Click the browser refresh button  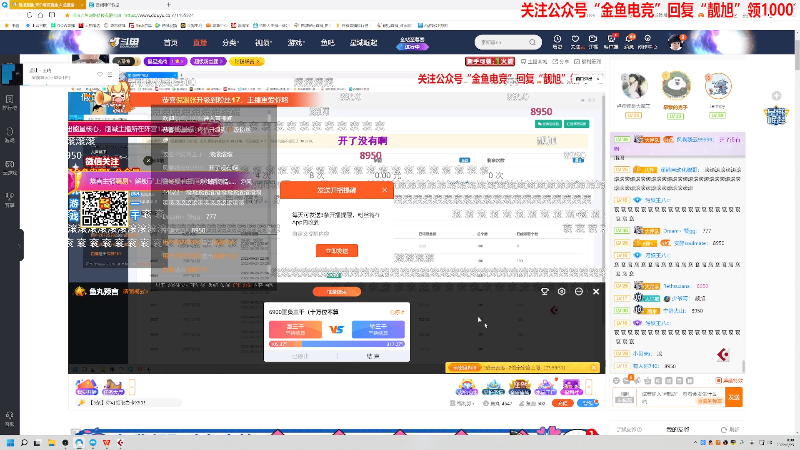29,15
